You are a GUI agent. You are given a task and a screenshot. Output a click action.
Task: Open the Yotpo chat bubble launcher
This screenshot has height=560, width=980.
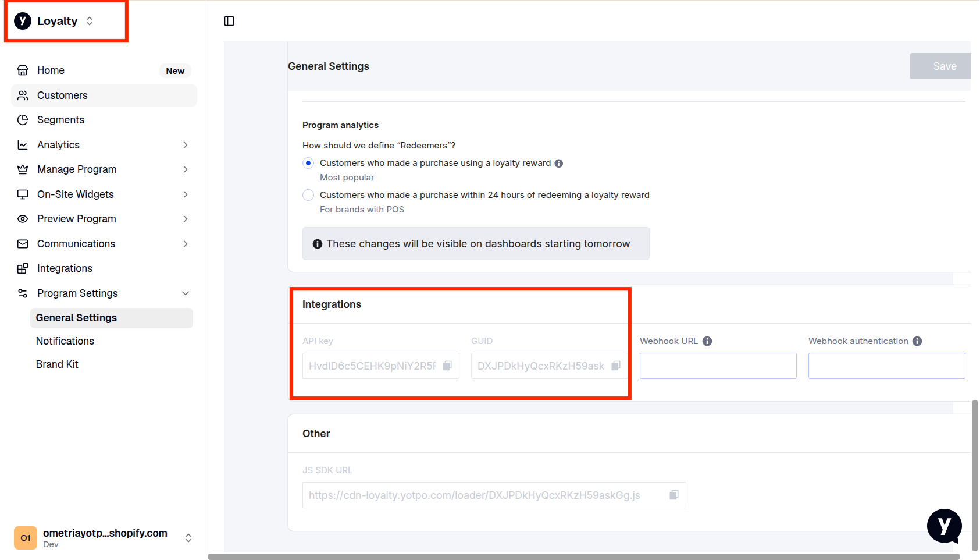coord(945,526)
